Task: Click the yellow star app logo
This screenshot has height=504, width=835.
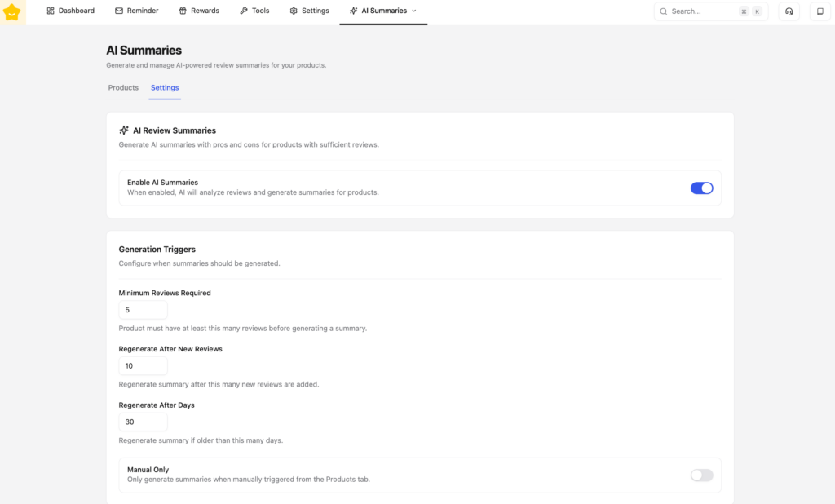Action: click(x=11, y=11)
